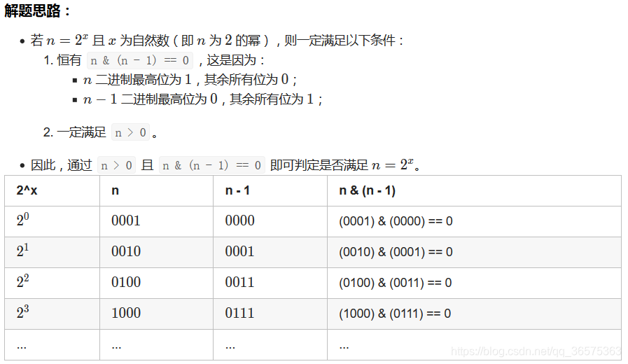Click the cell '(1000) & (0111) == 0'
This screenshot has width=628, height=364.
point(474,314)
